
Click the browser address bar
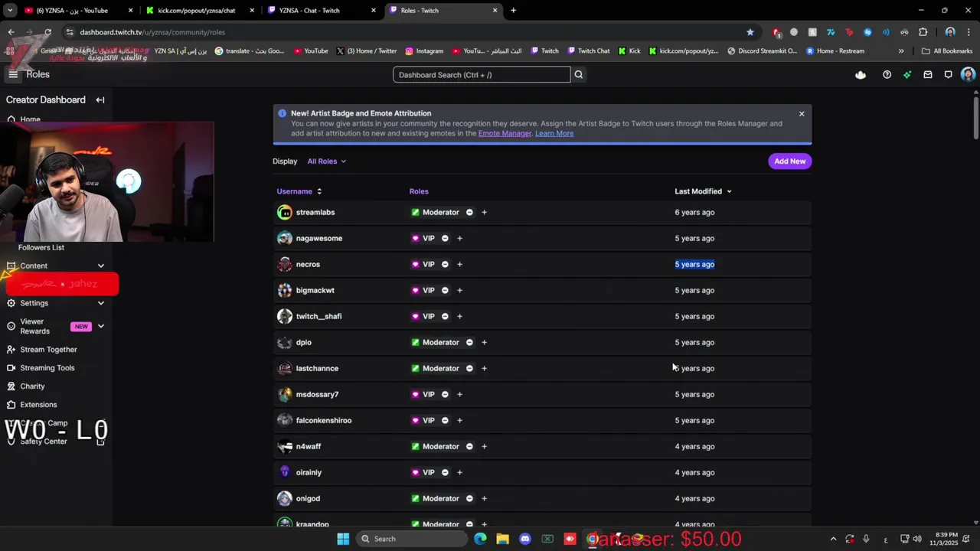tap(406, 32)
